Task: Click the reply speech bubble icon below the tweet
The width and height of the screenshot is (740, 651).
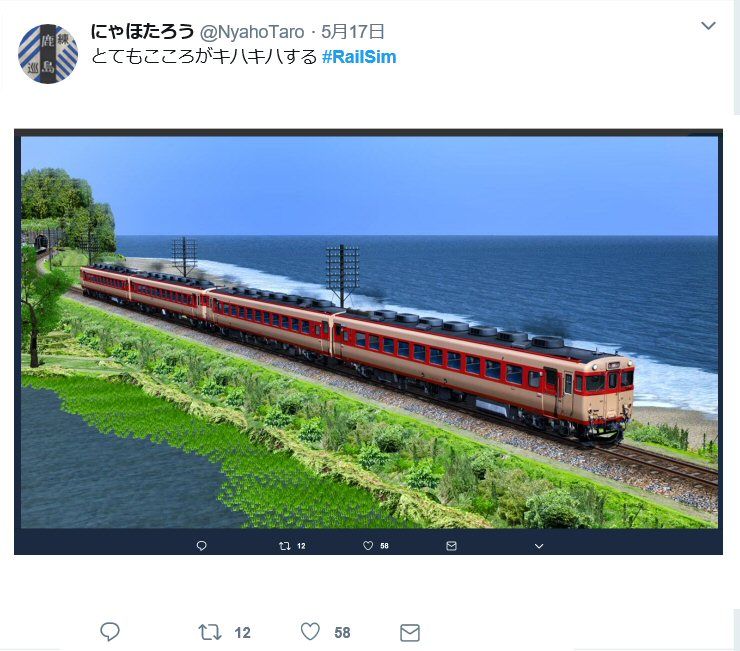Action: pyautogui.click(x=110, y=632)
